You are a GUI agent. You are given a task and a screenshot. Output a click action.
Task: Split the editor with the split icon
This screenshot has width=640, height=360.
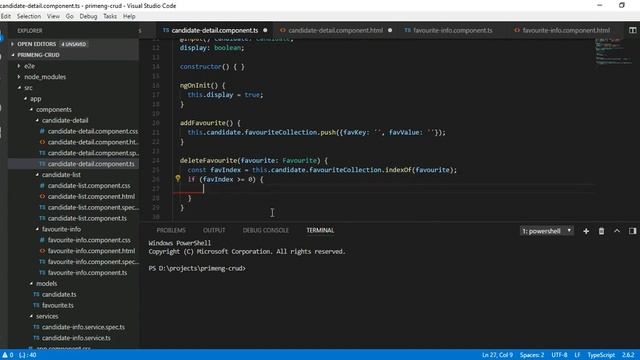point(632,30)
